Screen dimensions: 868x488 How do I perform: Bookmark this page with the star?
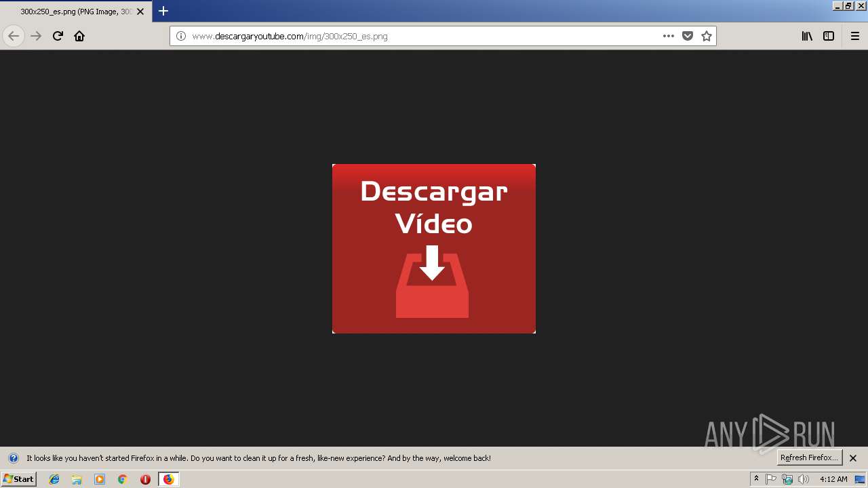[x=707, y=36]
